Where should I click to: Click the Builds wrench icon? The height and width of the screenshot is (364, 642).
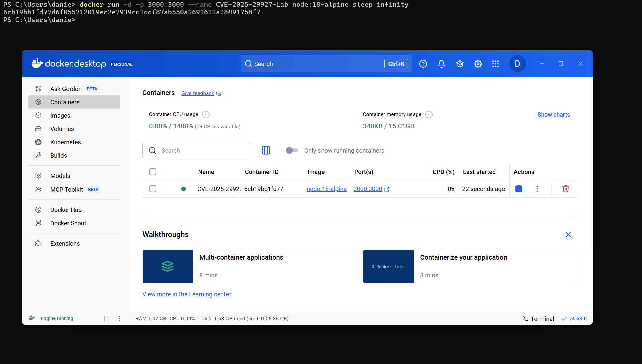[x=38, y=155]
